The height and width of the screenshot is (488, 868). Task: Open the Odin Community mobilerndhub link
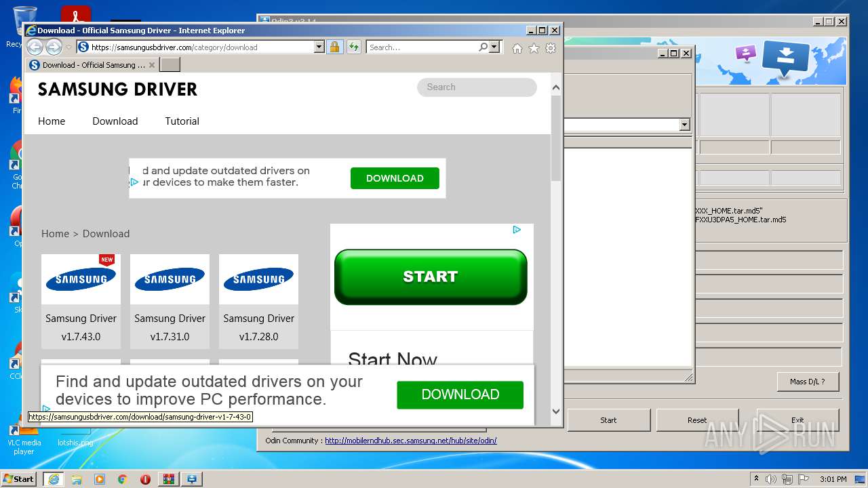[x=410, y=441]
